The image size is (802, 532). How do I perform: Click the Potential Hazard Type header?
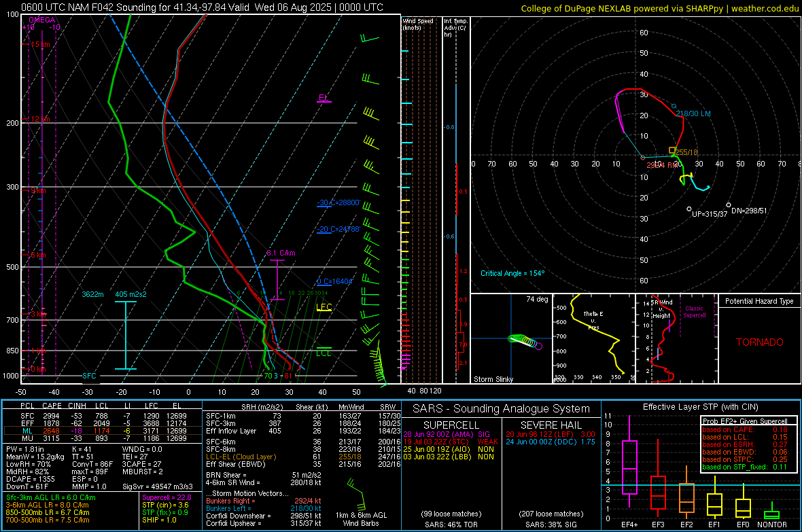(x=759, y=301)
